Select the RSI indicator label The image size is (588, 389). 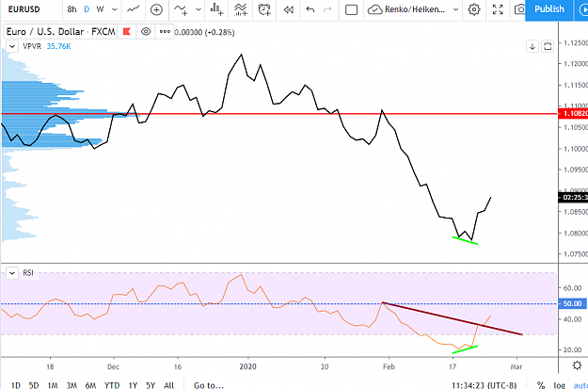[28, 273]
